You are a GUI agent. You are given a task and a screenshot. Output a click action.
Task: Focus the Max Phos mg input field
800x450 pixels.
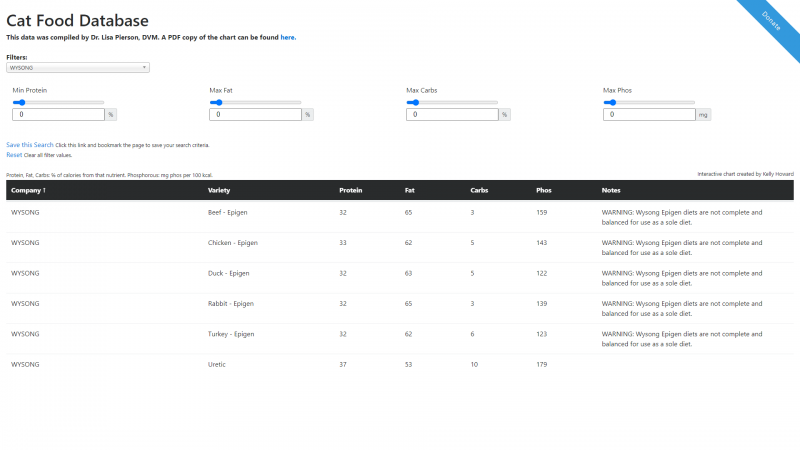click(649, 115)
